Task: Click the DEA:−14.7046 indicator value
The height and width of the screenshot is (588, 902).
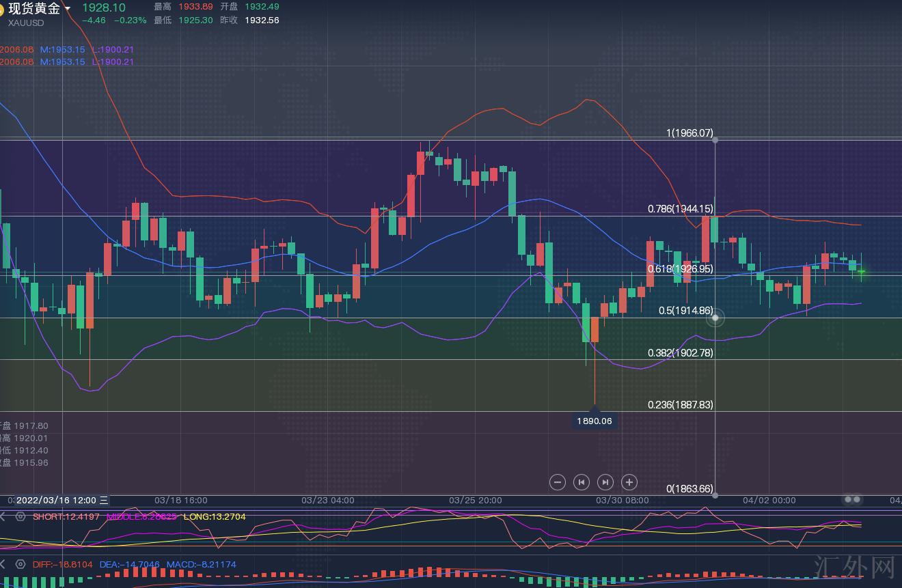Action: 130,564
